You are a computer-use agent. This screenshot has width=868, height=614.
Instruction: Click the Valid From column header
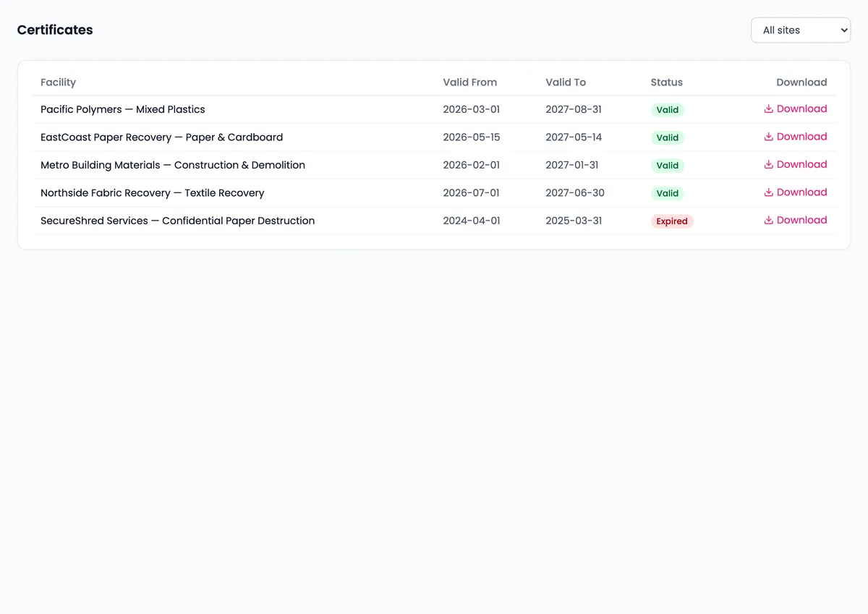(x=470, y=82)
